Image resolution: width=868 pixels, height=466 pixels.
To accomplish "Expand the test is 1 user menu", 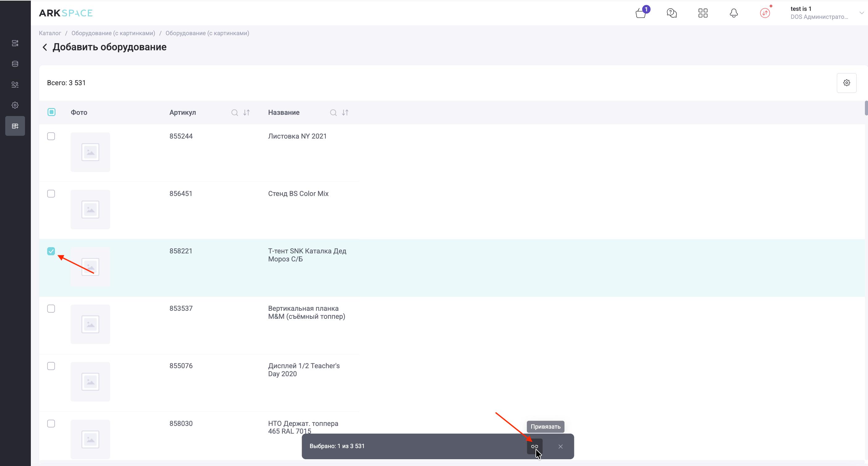I will tap(861, 13).
